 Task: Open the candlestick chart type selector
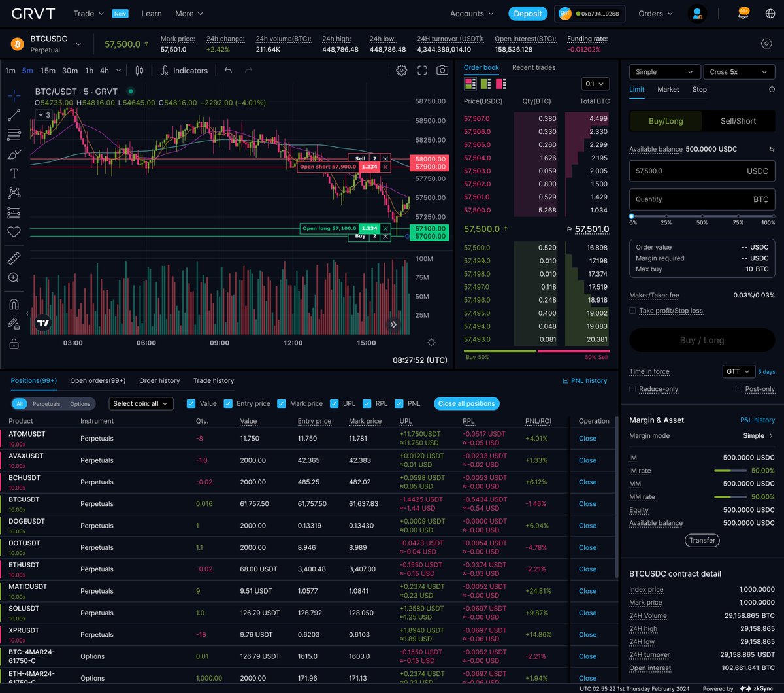click(x=139, y=71)
